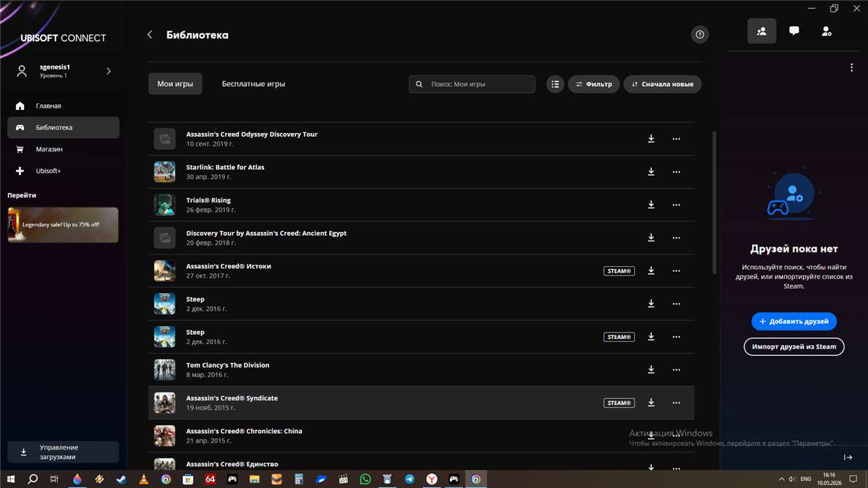Open friend requests icon
Image resolution: width=868 pixels, height=488 pixels.
click(827, 31)
